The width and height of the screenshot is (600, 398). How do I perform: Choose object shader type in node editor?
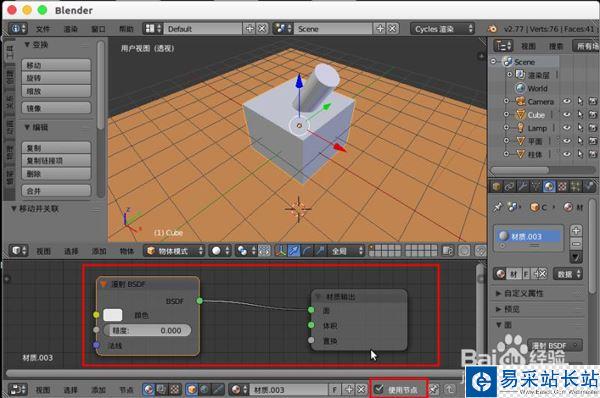[192, 390]
